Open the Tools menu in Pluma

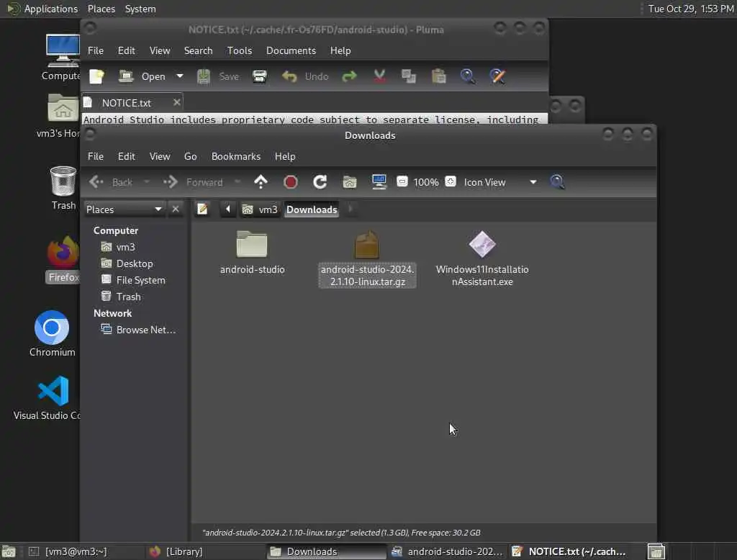click(x=239, y=50)
